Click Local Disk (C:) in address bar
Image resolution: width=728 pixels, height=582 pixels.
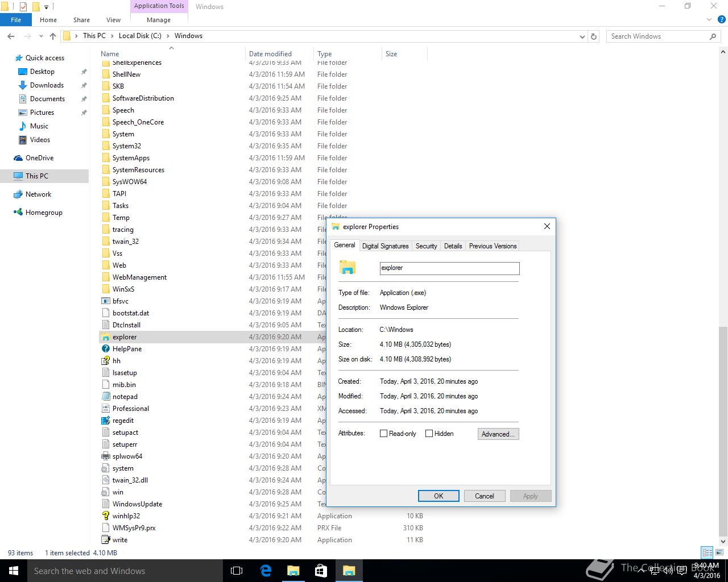point(140,36)
